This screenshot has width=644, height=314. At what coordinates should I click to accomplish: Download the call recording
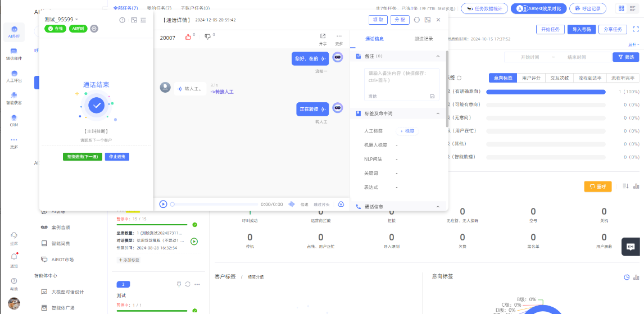(341, 204)
